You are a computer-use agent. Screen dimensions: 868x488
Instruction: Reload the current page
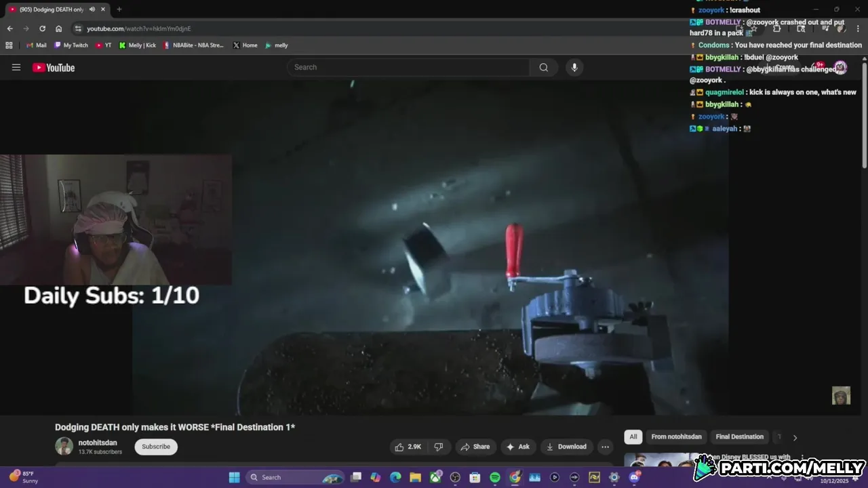tap(42, 28)
